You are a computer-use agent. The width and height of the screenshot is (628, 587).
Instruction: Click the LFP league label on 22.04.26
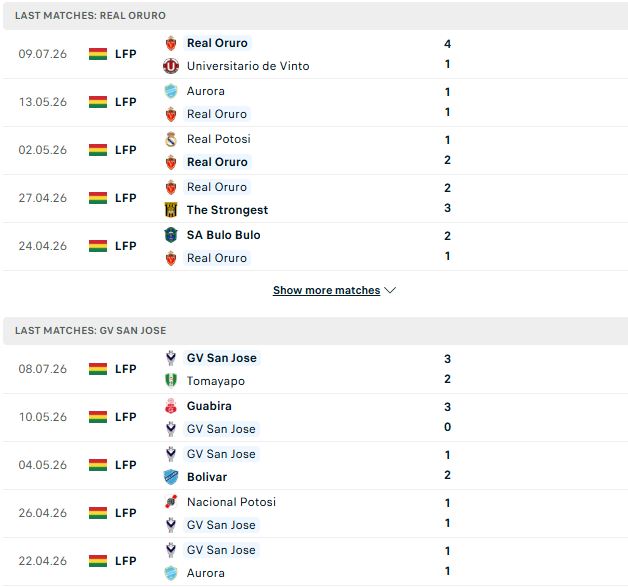point(125,561)
